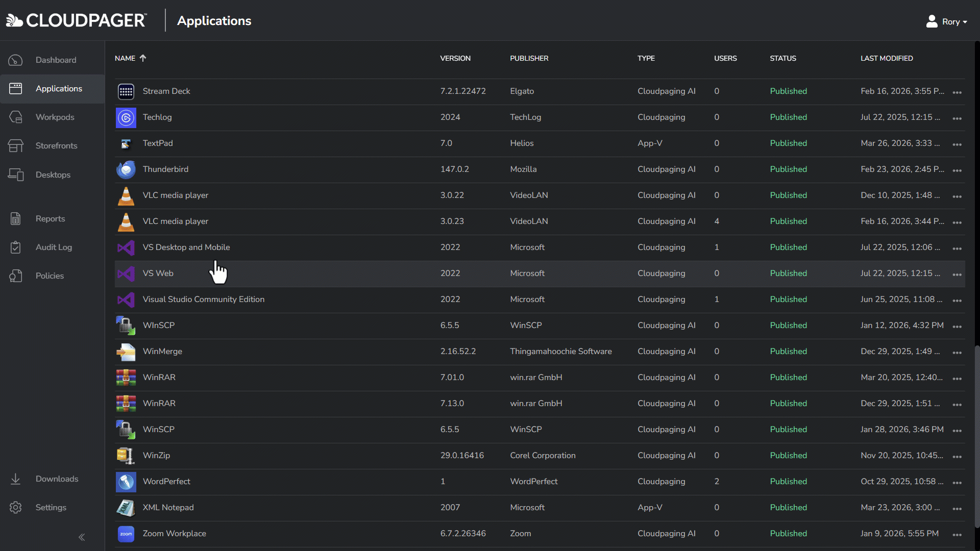Open the Reports section
The image size is (980, 551).
[x=52, y=218]
